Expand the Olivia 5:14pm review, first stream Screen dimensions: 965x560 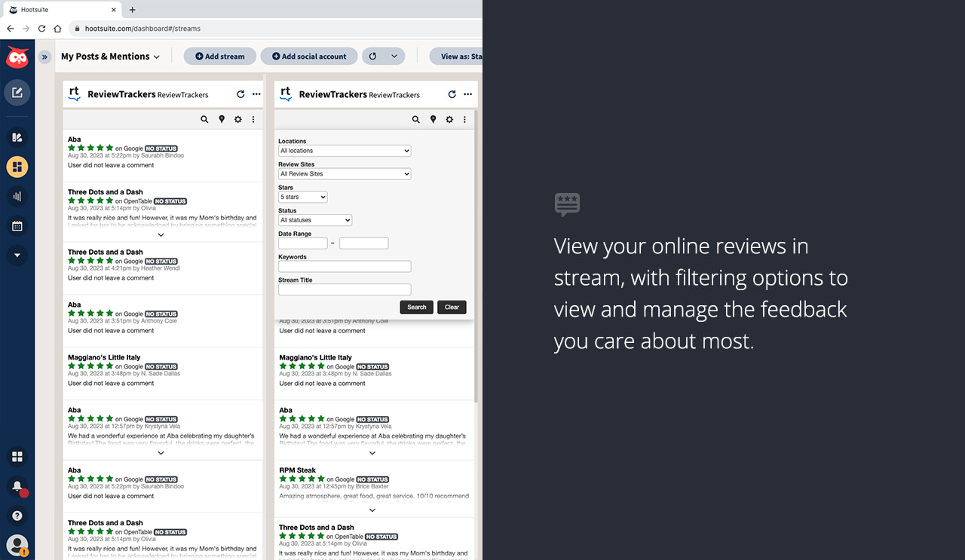[x=161, y=234]
